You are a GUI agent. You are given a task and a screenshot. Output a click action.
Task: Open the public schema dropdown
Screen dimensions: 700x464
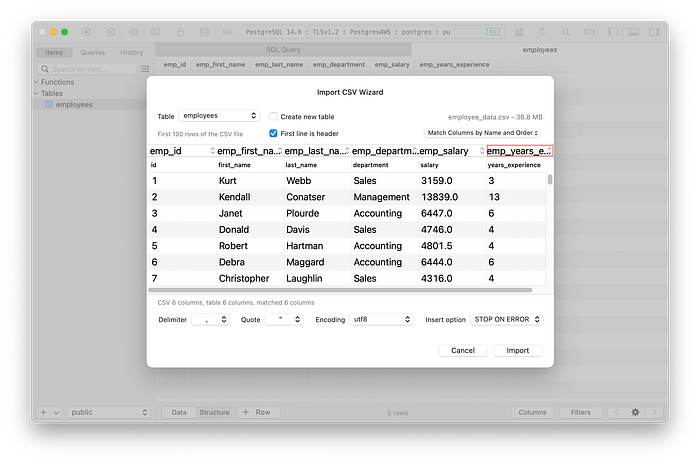click(108, 412)
